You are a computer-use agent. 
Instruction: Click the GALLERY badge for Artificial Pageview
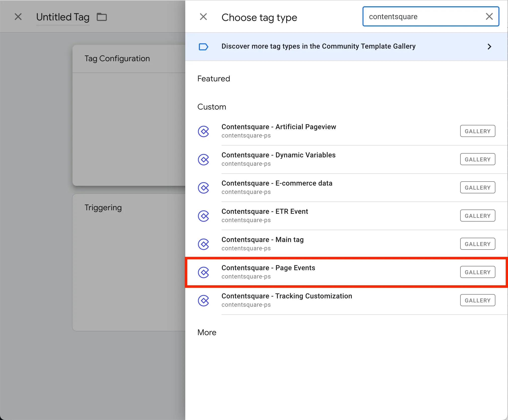tap(477, 131)
